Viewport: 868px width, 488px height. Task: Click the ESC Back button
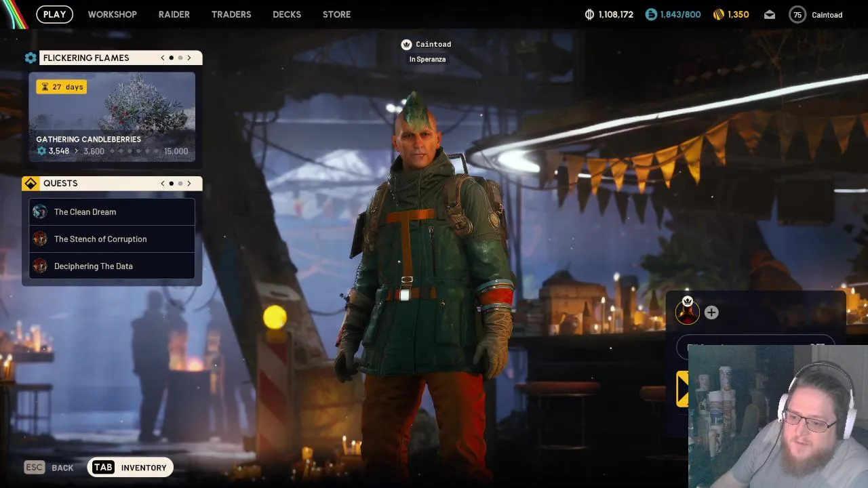[x=49, y=467]
